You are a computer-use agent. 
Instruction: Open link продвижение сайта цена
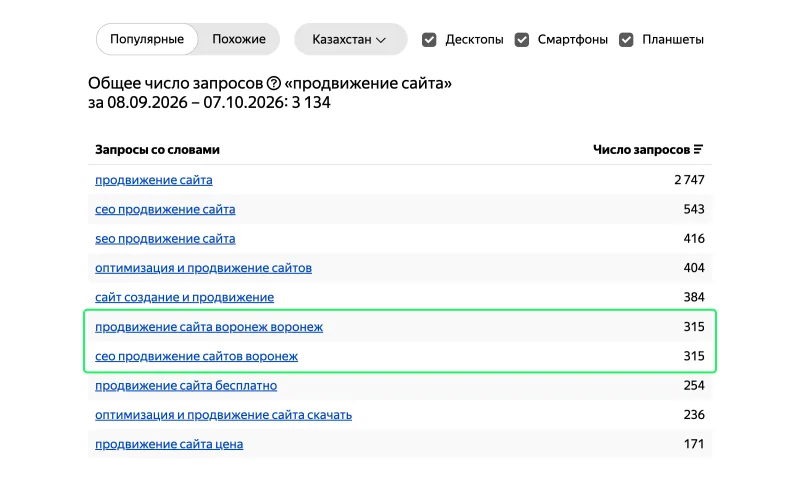coord(169,444)
